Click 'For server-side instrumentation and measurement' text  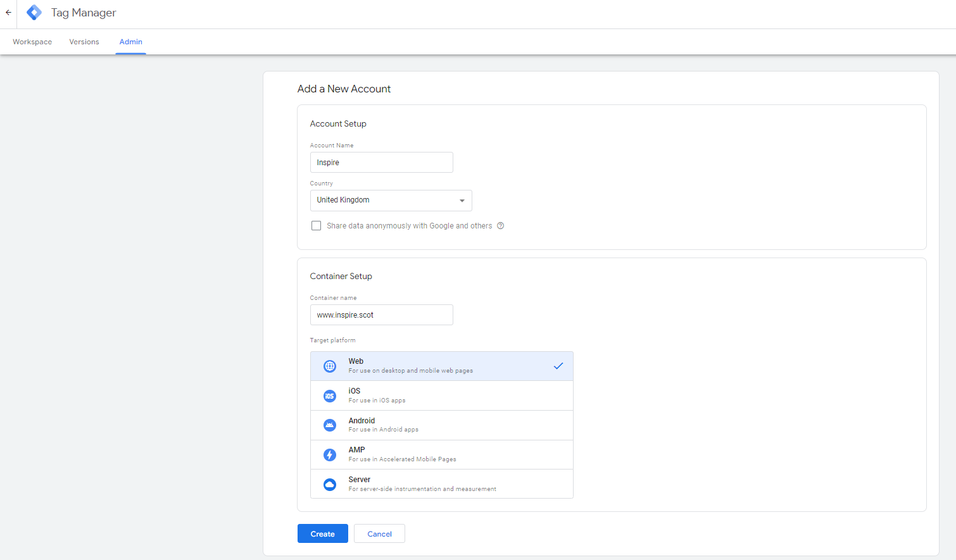(x=422, y=489)
